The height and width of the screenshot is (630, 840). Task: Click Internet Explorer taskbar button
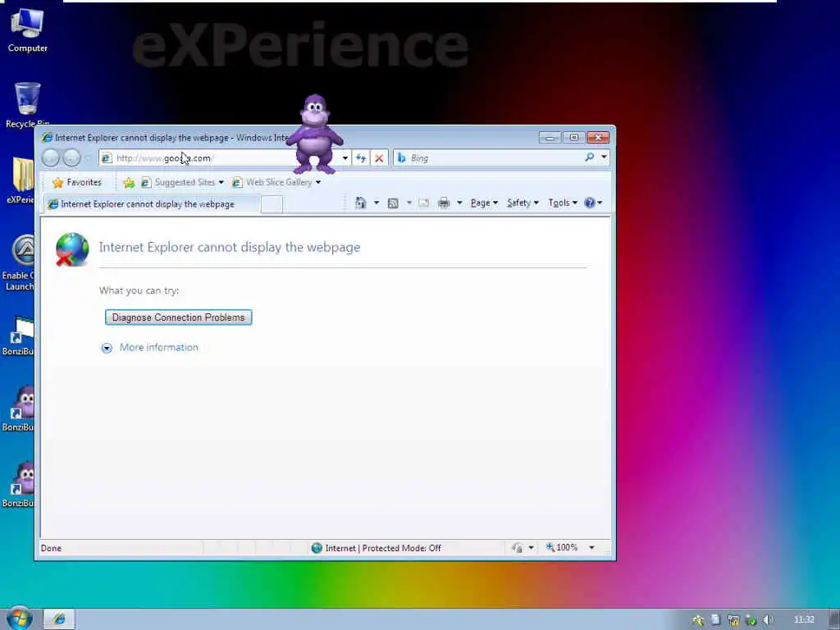pos(59,619)
